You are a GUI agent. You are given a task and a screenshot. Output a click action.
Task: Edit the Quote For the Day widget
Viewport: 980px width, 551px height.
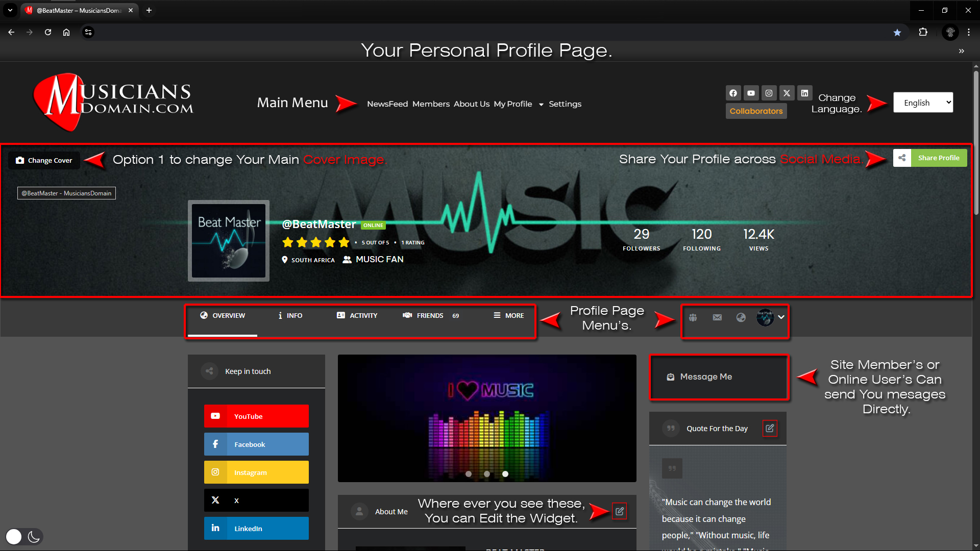(x=770, y=428)
